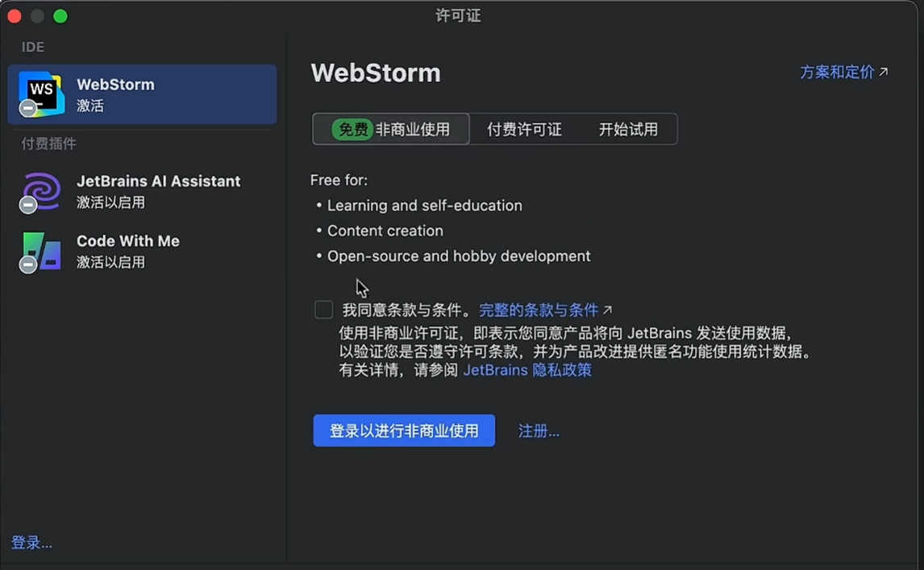Select the 非商业使用 free tab
This screenshot has width=924, height=570.
pos(391,129)
